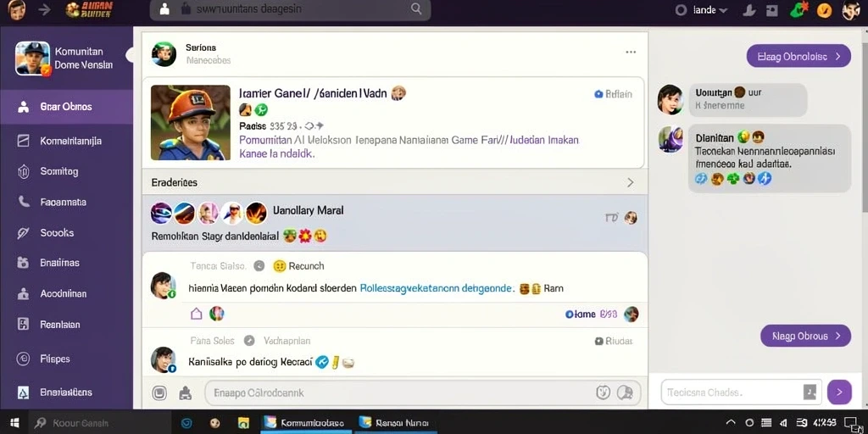Open the Uouirtgan chat bubble
The image size is (868, 434).
[748, 99]
